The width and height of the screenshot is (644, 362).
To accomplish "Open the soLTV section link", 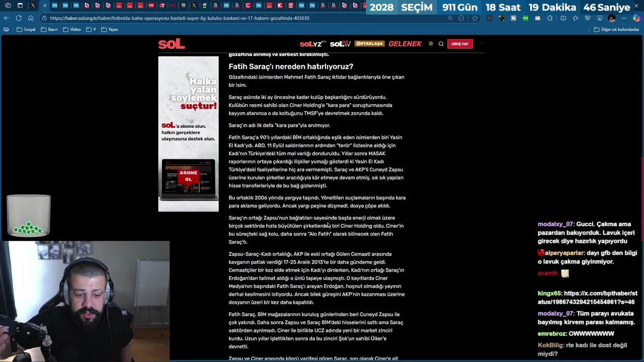I will coord(340,44).
